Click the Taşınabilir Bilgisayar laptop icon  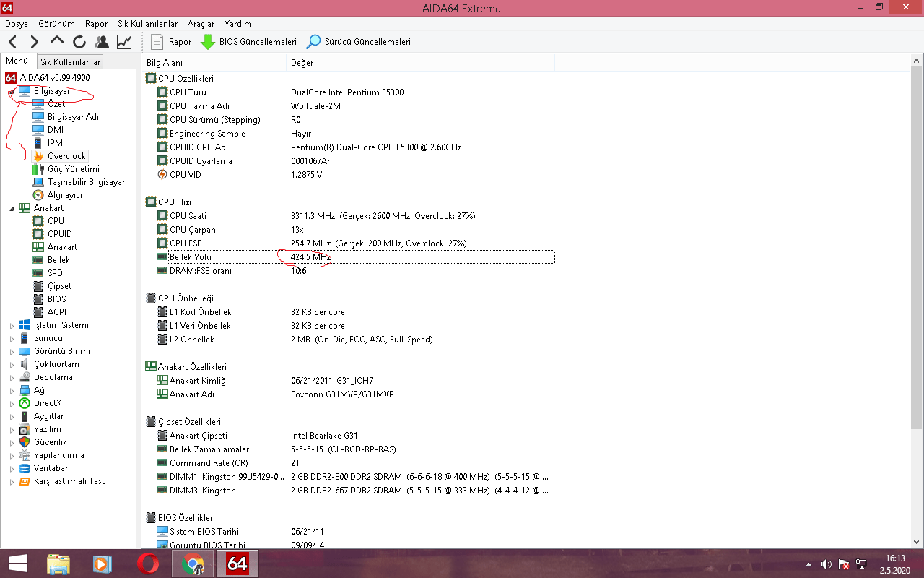tap(39, 182)
